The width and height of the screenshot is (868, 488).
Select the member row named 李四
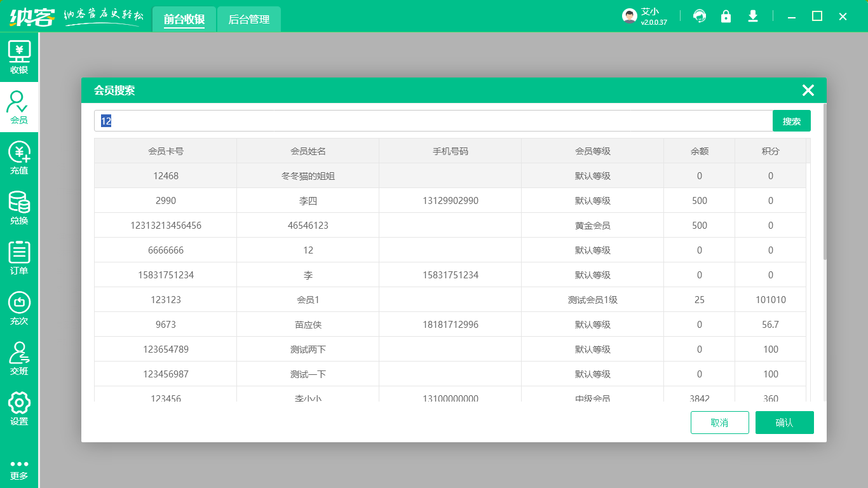(x=308, y=201)
